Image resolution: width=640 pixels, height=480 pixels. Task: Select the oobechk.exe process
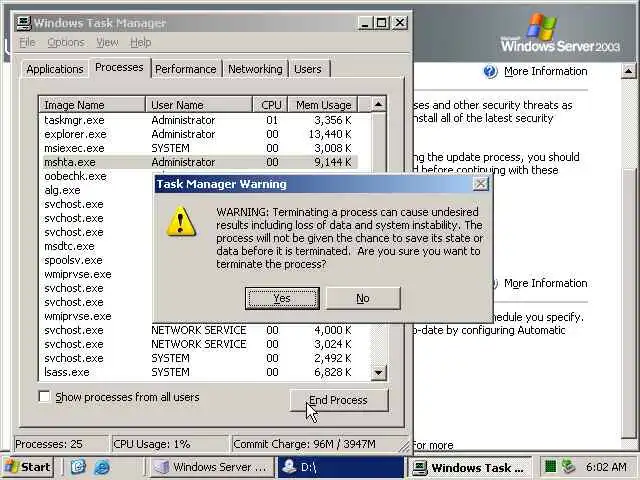coord(76,176)
